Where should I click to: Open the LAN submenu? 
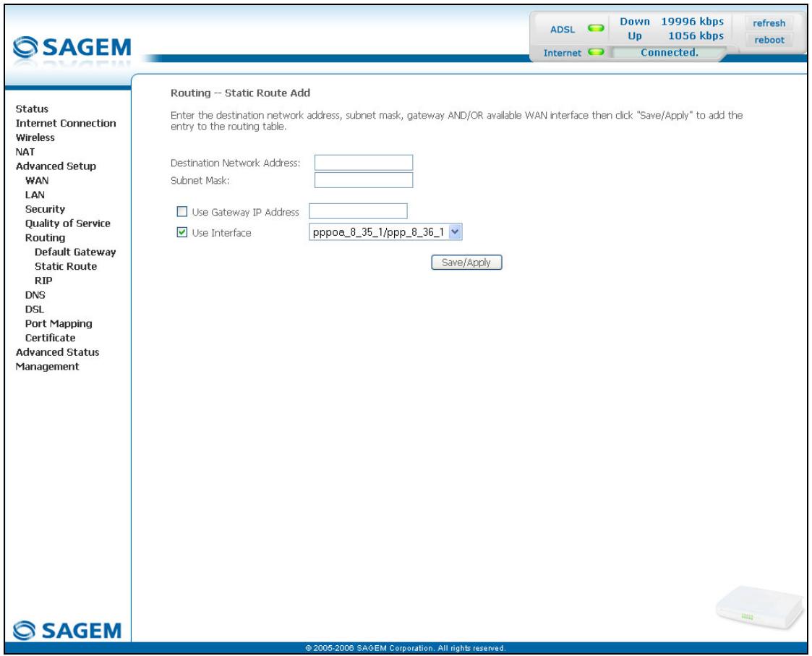click(x=35, y=195)
